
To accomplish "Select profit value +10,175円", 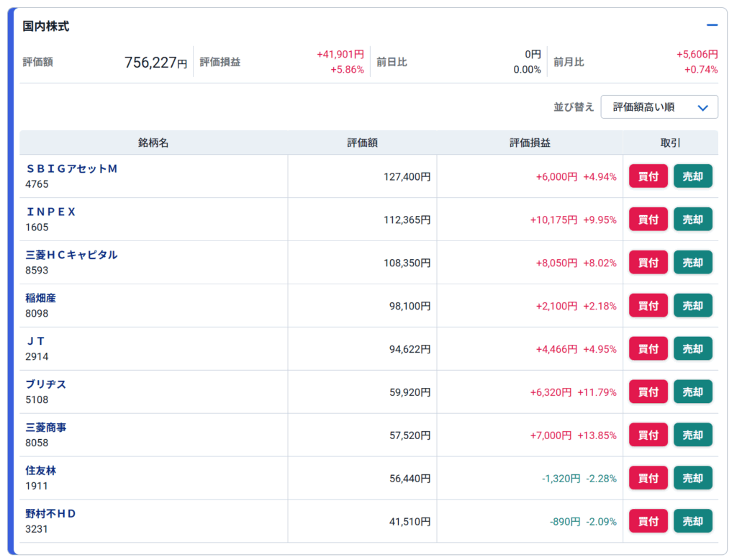I will tap(553, 220).
